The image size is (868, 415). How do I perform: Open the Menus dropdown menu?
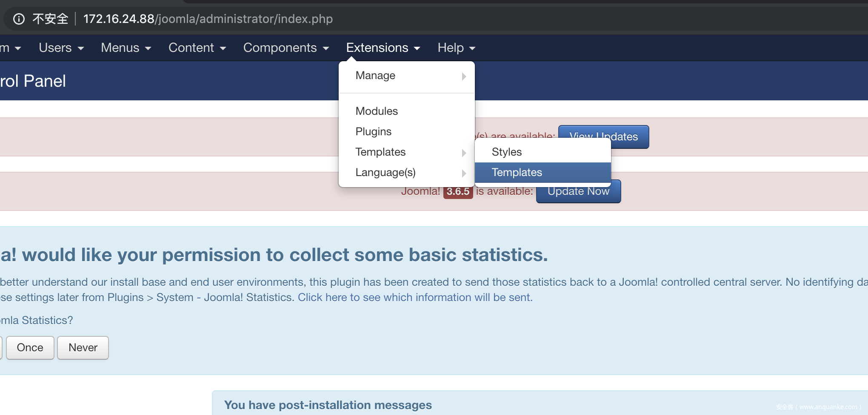pyautogui.click(x=126, y=48)
